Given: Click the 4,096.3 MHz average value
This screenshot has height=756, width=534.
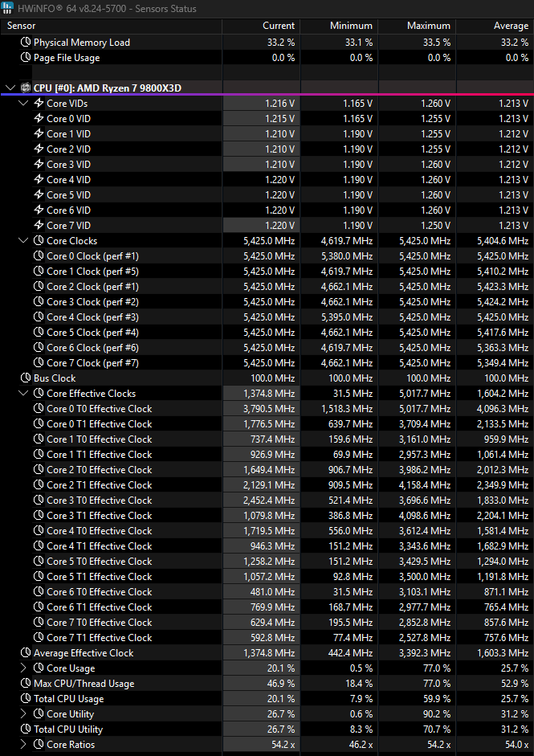Looking at the screenshot, I should coord(503,409).
